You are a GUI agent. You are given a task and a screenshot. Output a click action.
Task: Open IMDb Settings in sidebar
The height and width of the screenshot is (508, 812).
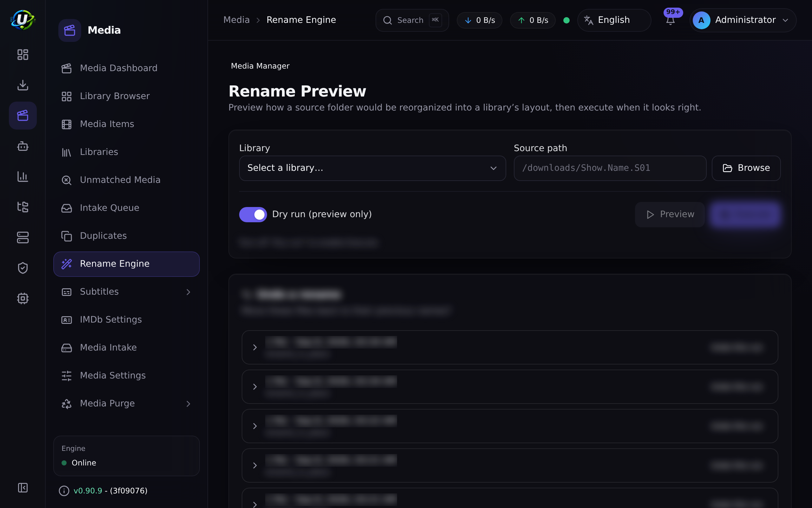[127, 319]
